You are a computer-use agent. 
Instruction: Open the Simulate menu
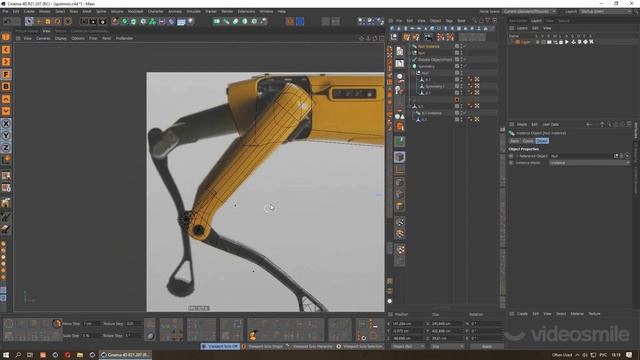[193, 11]
